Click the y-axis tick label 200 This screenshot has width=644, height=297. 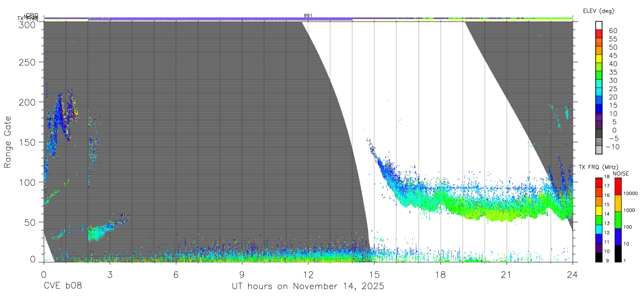click(27, 102)
